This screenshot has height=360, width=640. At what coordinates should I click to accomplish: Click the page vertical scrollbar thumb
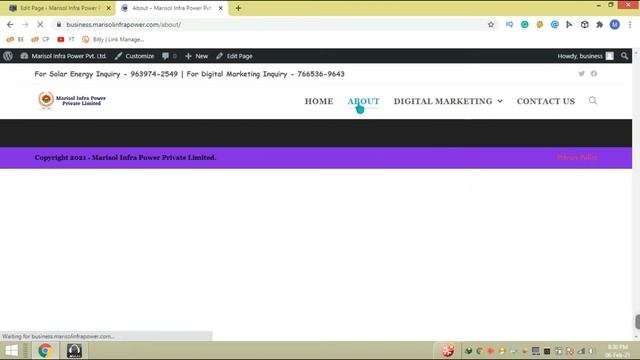tap(637, 321)
